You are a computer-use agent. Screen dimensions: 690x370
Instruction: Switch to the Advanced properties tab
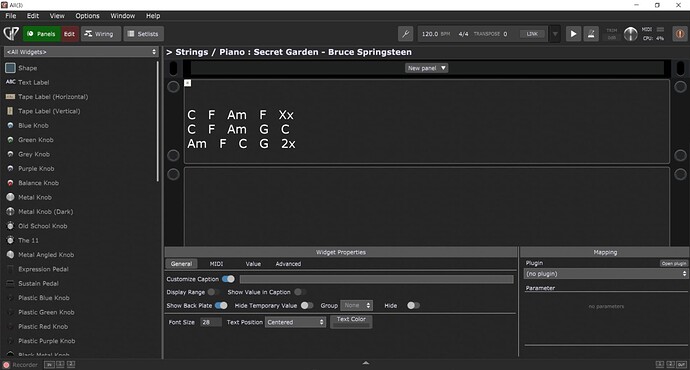pos(288,264)
